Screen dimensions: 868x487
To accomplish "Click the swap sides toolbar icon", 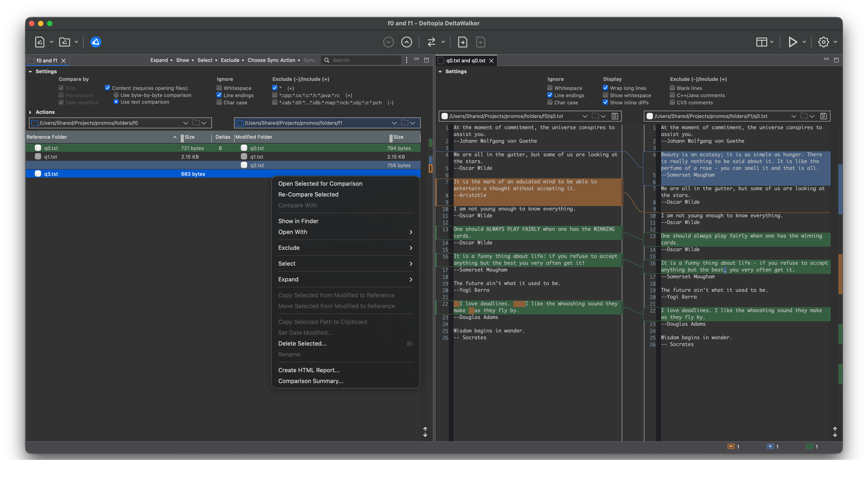I will [431, 42].
